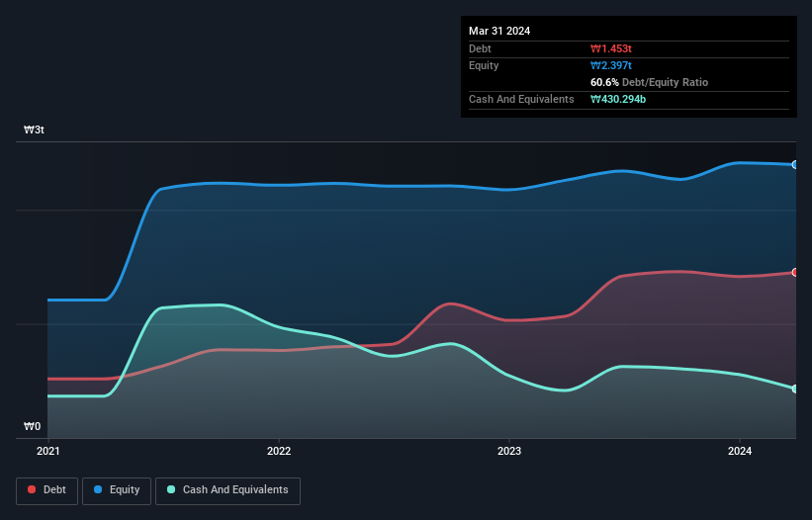Click the red Debt endpoint marker
812x520 pixels.
pos(795,273)
